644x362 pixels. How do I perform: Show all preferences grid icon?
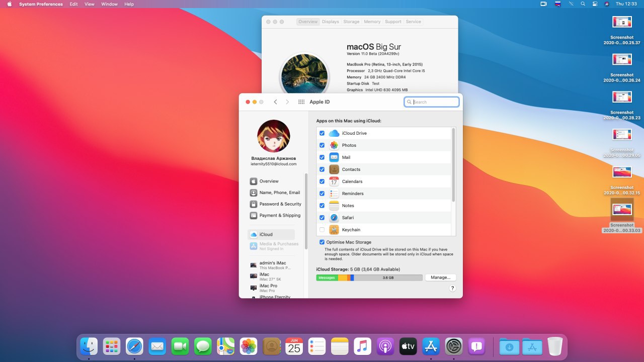301,102
